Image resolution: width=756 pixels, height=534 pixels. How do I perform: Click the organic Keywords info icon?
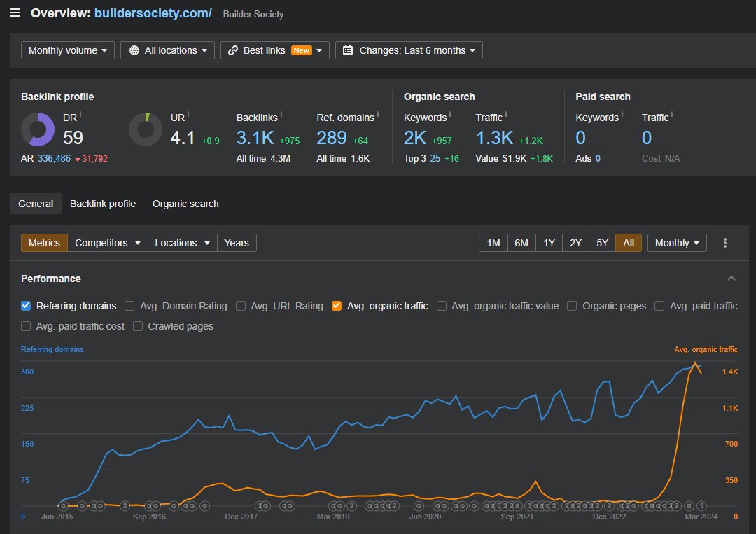(x=450, y=115)
